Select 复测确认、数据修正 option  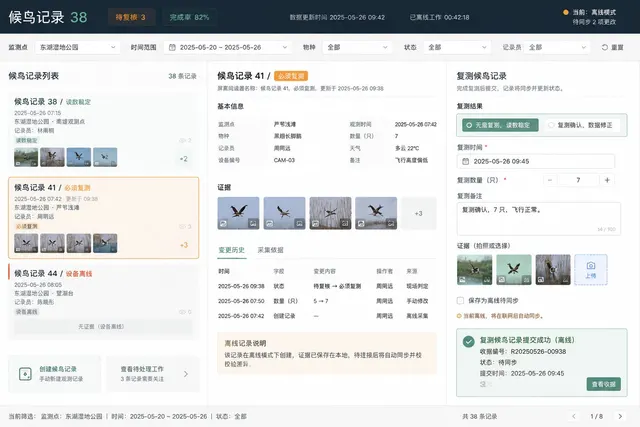[581, 125]
